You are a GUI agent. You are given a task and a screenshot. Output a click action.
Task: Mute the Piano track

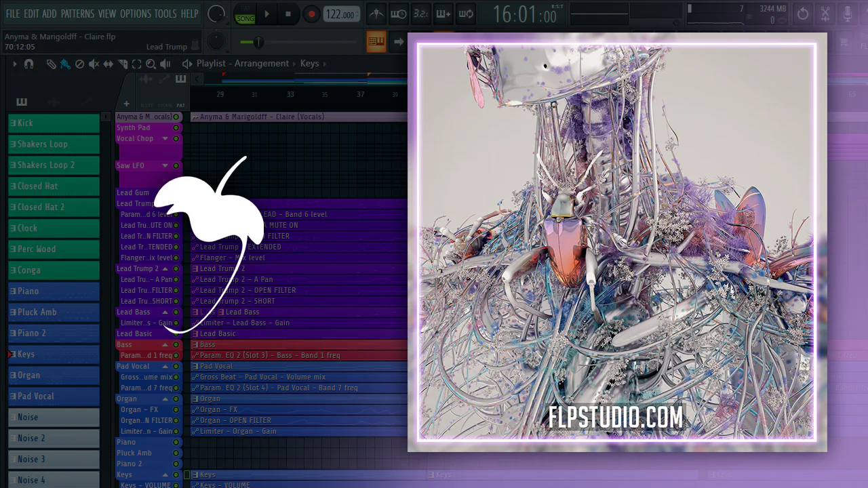tap(176, 442)
